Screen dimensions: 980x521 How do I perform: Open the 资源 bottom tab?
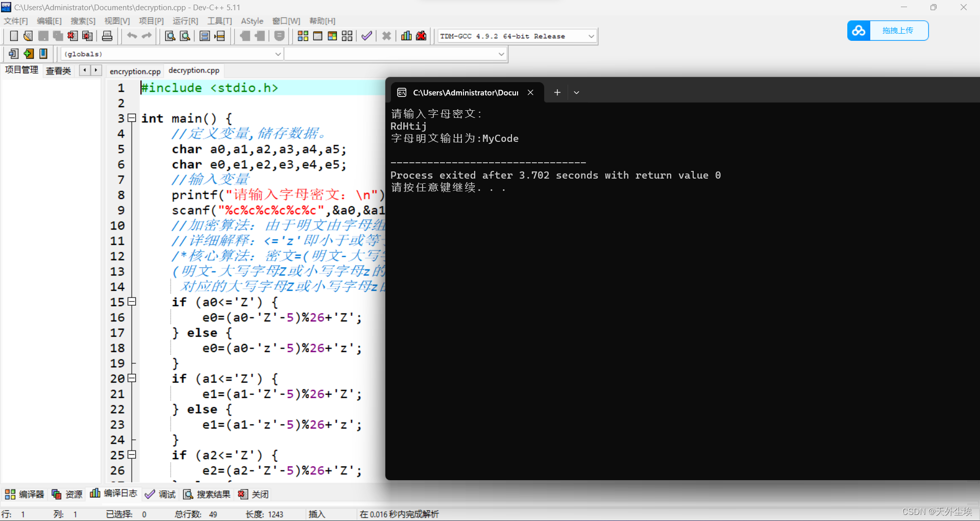67,494
